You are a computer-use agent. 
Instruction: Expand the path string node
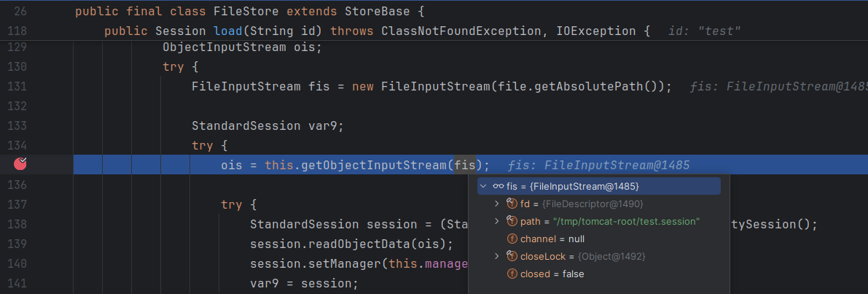pos(497,221)
